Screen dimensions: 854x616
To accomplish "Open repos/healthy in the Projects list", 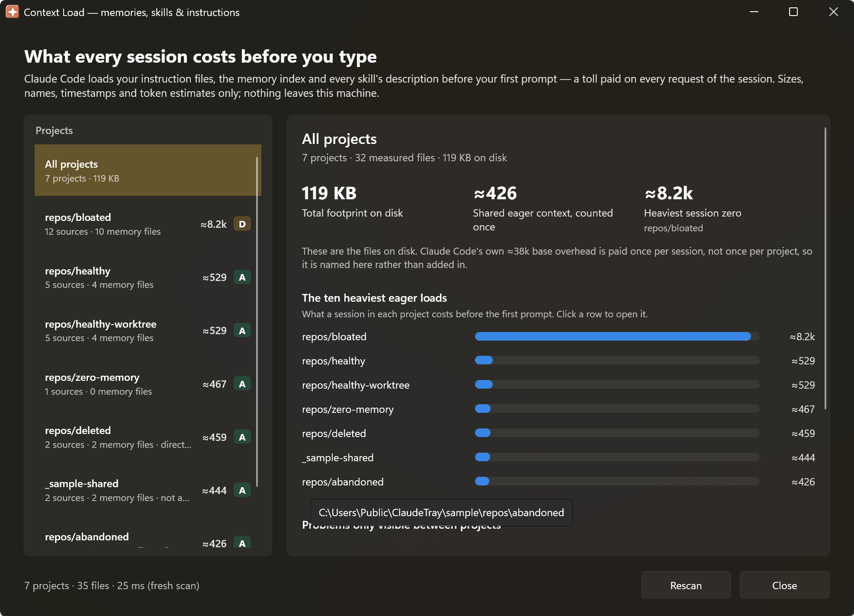I will pos(148,277).
